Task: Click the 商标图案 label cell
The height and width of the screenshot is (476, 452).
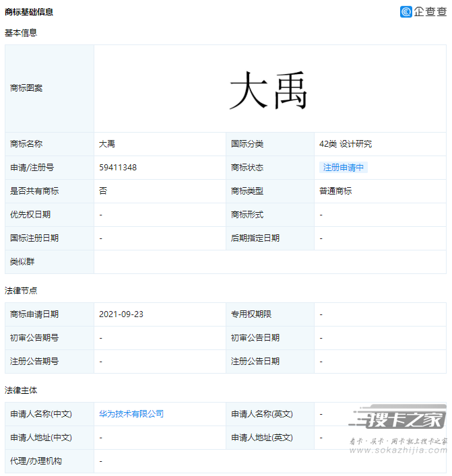Action: (50, 88)
